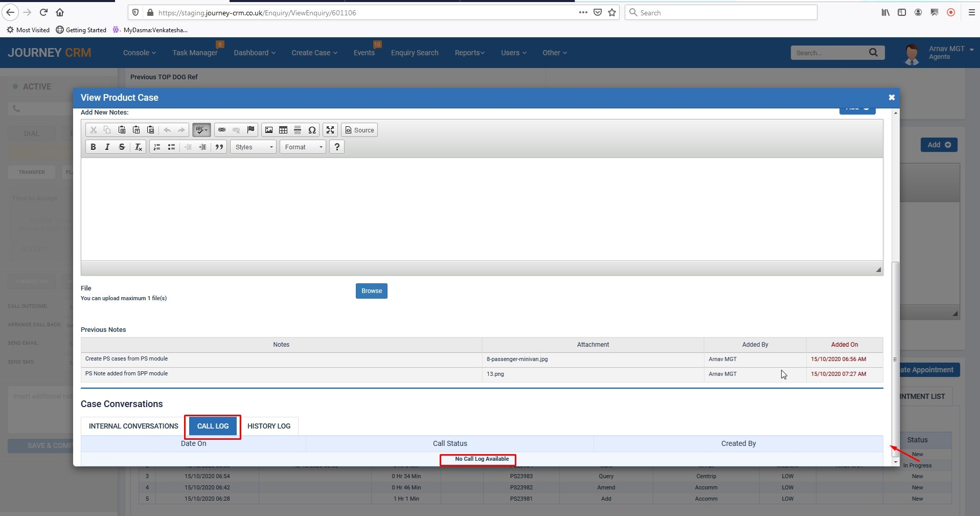Expand the Reports menu
Screen dimensions: 980x516
470,53
